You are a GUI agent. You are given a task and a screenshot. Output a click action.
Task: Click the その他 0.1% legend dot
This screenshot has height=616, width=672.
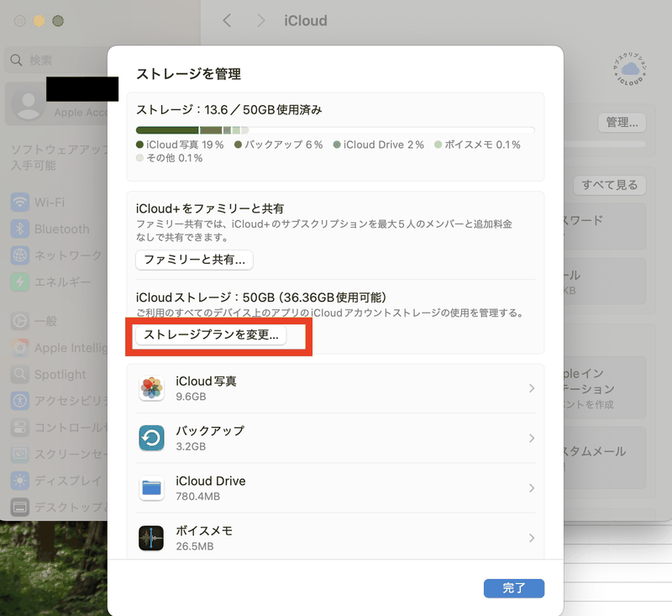139,158
